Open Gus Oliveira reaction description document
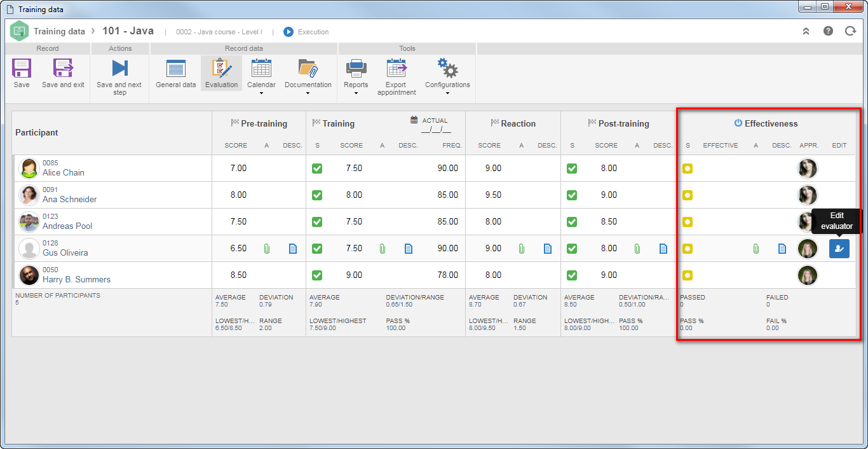 (x=548, y=249)
